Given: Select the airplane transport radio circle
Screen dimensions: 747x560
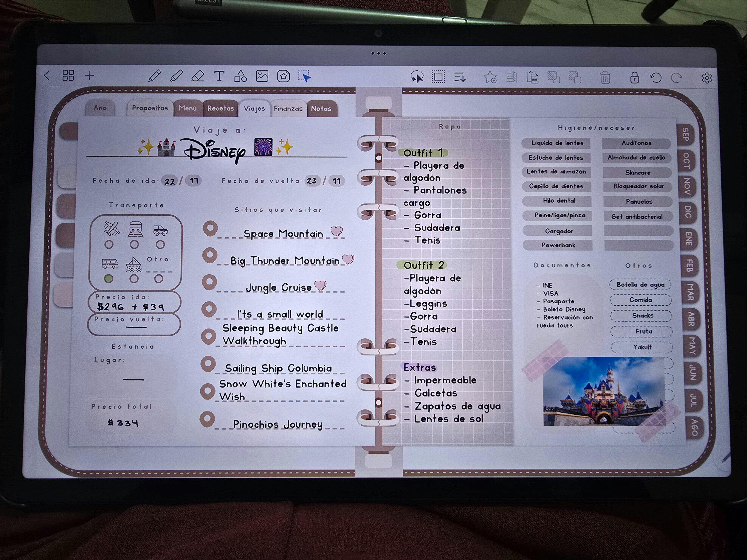Looking at the screenshot, I should pos(109,244).
